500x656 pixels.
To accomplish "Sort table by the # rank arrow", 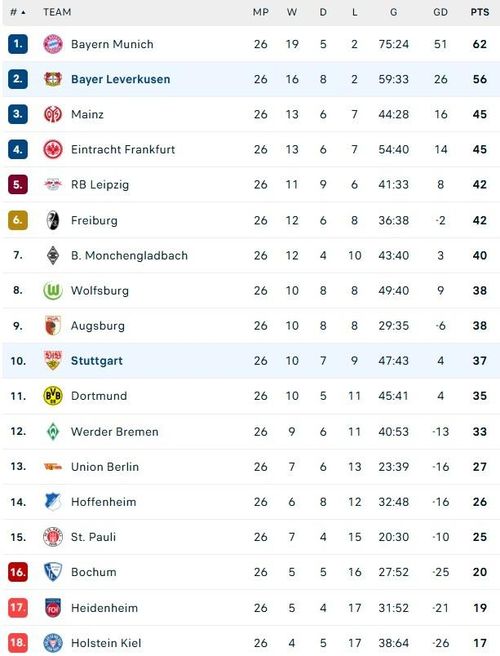I will pyautogui.click(x=18, y=12).
